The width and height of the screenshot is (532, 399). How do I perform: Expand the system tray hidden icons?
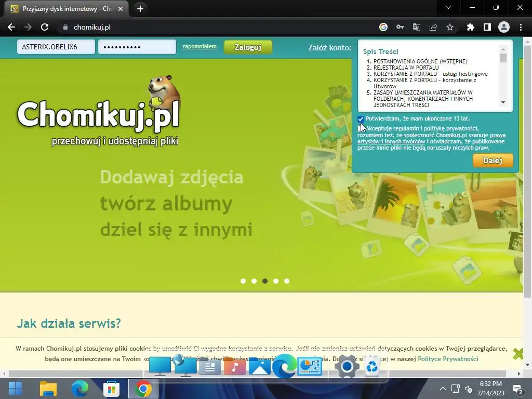point(443,389)
